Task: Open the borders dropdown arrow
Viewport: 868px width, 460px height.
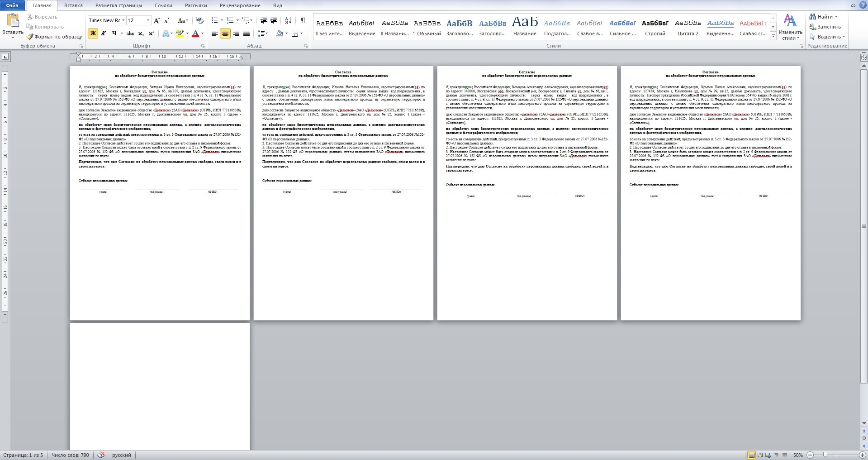Action: coord(302,34)
